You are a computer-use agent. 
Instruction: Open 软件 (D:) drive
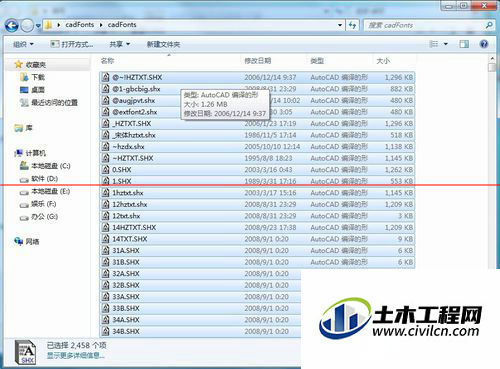[x=45, y=179]
